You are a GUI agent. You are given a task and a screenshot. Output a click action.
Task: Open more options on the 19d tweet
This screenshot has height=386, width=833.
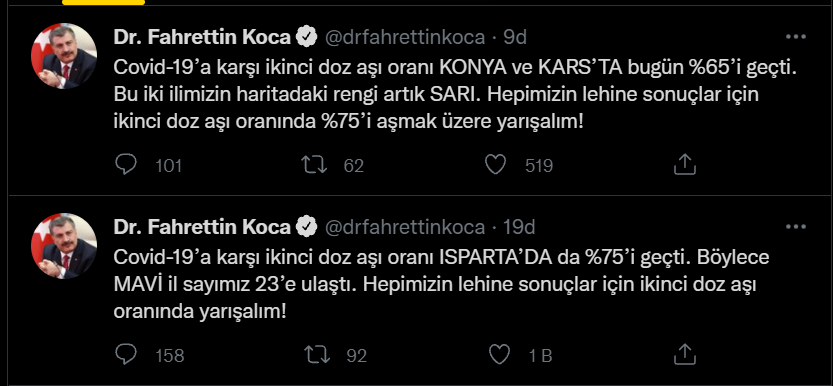(796, 227)
